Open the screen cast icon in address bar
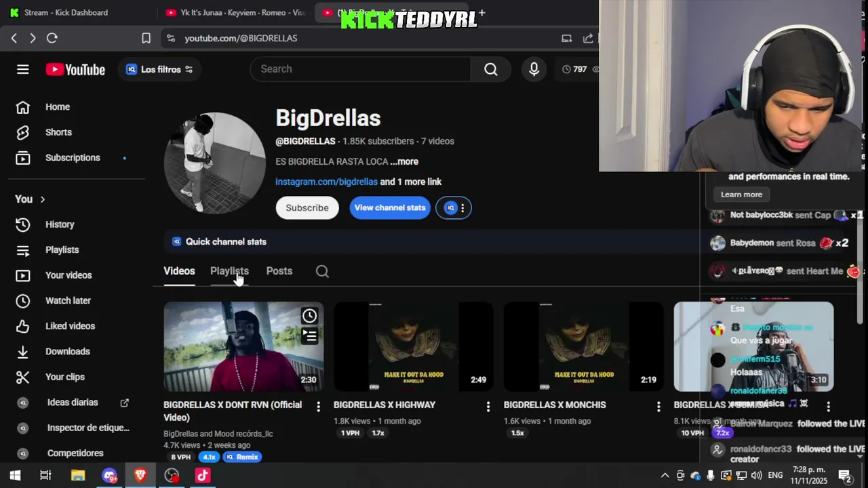This screenshot has height=488, width=868. pyautogui.click(x=567, y=38)
